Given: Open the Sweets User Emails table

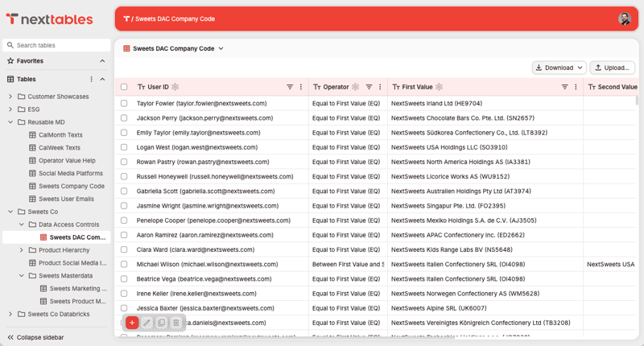Looking at the screenshot, I should (x=66, y=199).
